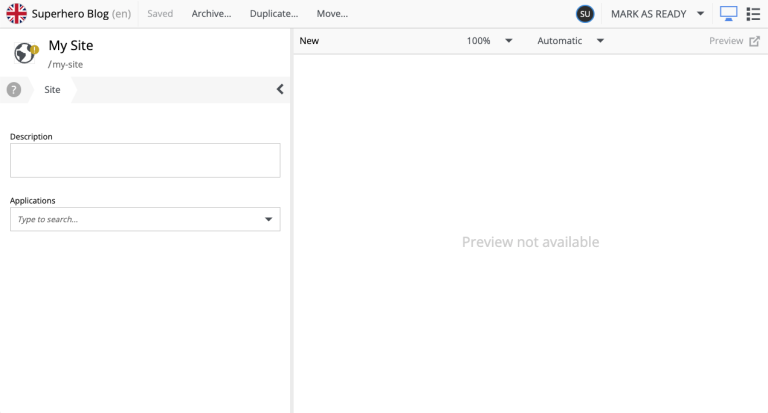The width and height of the screenshot is (768, 413).
Task: Click the question mark help icon
Action: pyautogui.click(x=14, y=89)
